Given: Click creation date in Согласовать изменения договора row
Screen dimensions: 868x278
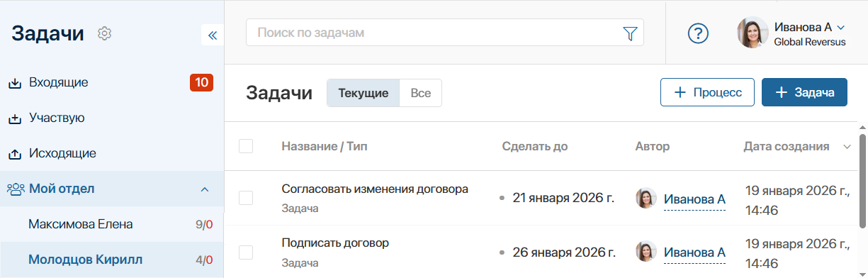Looking at the screenshot, I should [797, 200].
